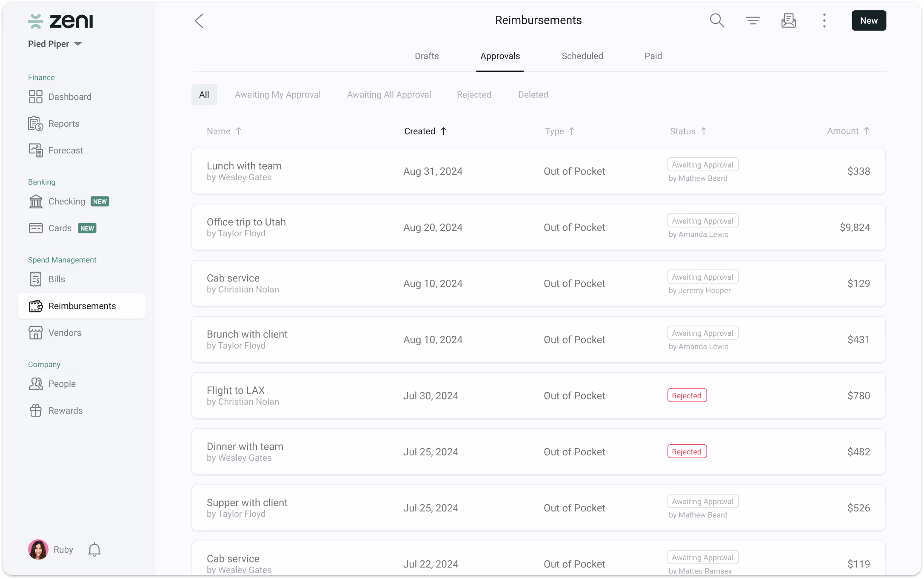Click the Rejected badge on Dinner with team

(x=687, y=451)
